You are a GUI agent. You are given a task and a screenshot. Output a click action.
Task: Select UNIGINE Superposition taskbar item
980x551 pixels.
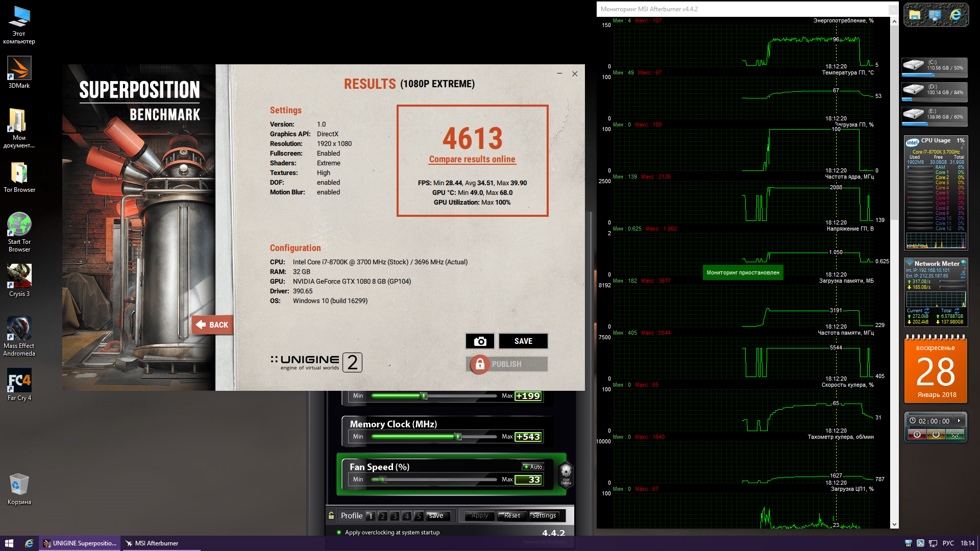click(80, 543)
